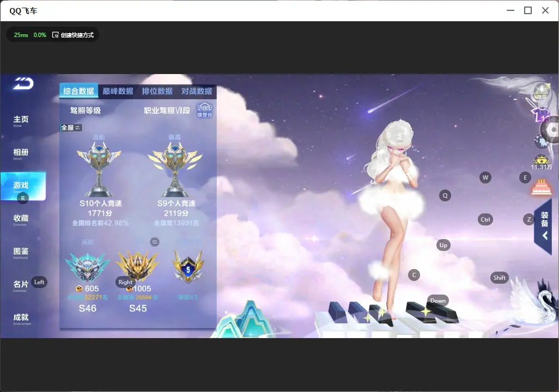Viewport: 559px width, 392px height.
Task: Click the Up key overlay button
Action: point(443,245)
